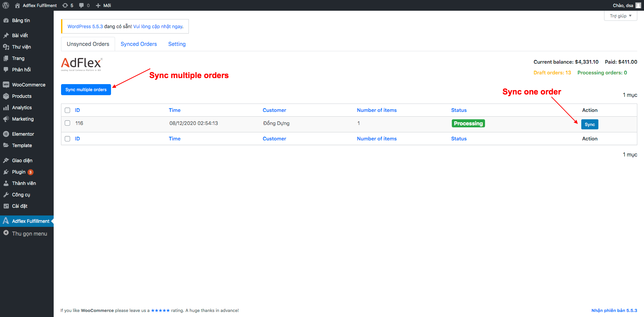Click the footer Customer column label
The height and width of the screenshot is (317, 644).
(274, 139)
